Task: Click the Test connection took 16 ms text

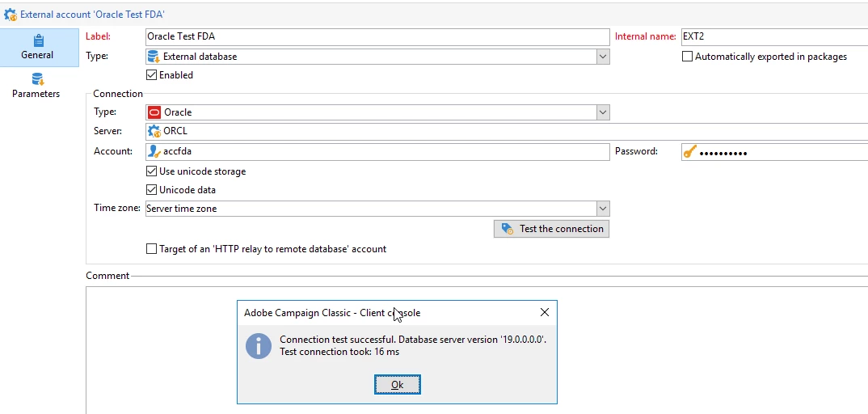Action: [339, 352]
